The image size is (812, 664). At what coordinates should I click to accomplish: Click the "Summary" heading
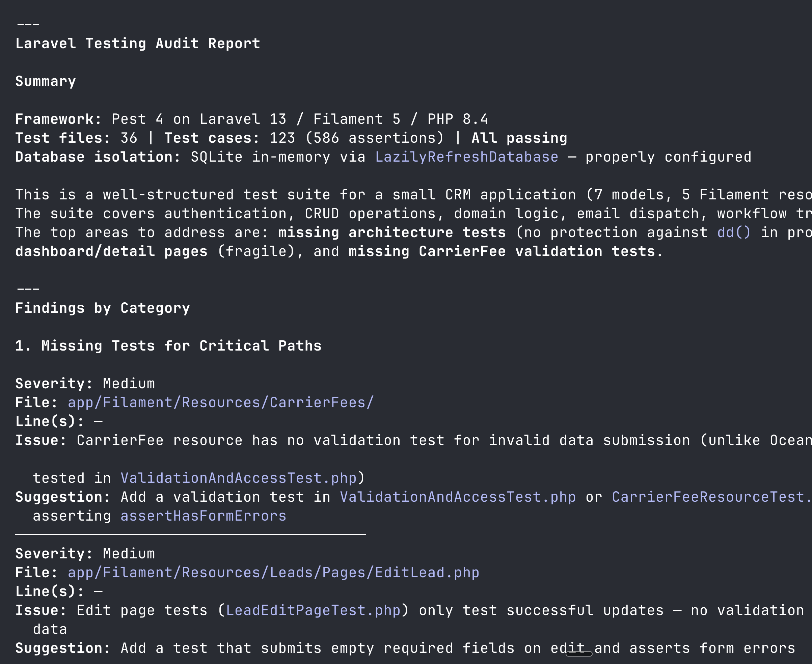coord(46,81)
